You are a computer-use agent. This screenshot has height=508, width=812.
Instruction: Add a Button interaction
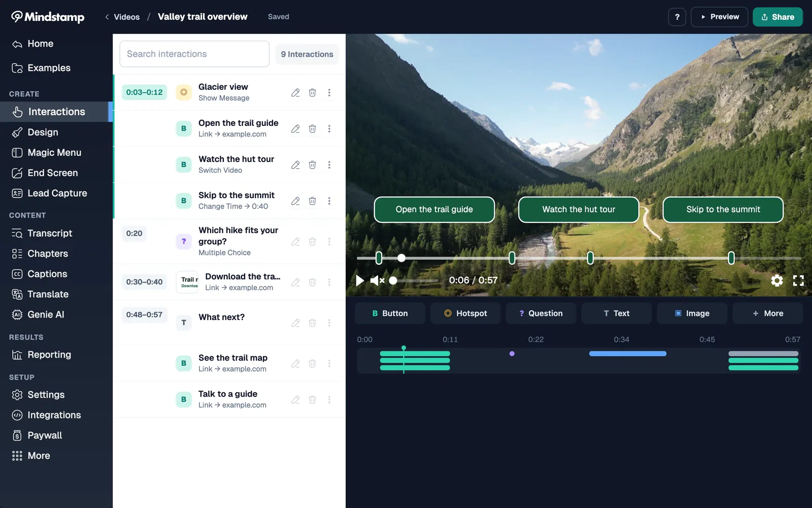point(390,313)
